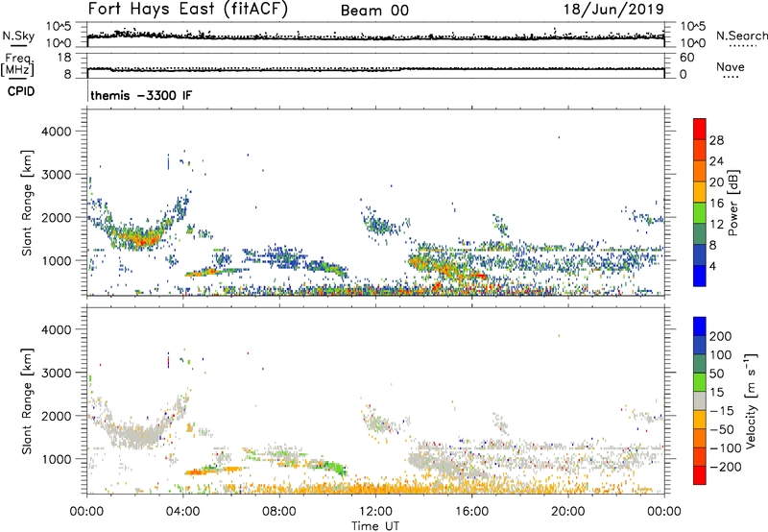This screenshot has width=768, height=532.
Task: Click the orange-red high-power arc near 02:00
Action: [x=139, y=238]
